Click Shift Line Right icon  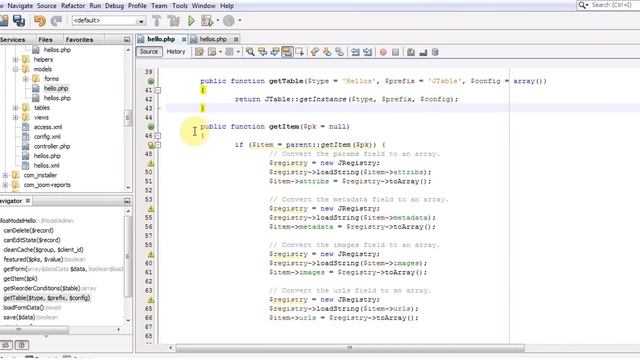click(x=368, y=52)
